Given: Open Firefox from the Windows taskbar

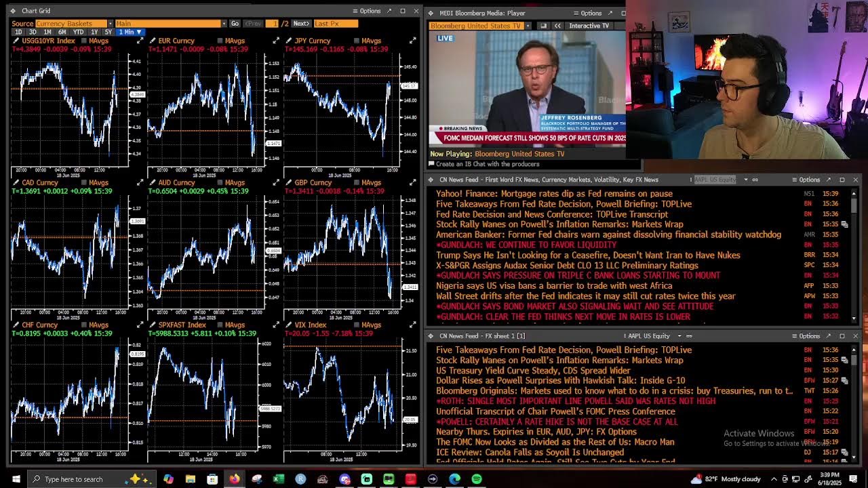Looking at the screenshot, I should pyautogui.click(x=234, y=479).
